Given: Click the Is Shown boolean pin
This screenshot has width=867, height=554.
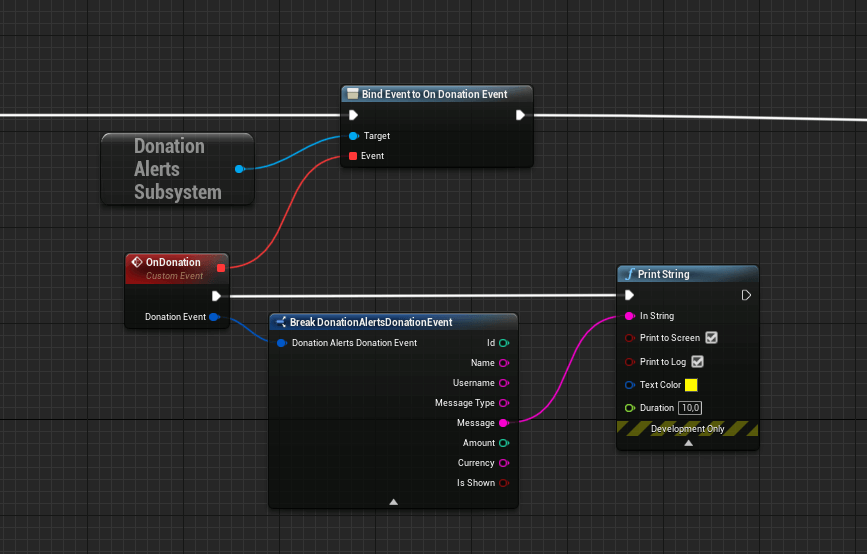Looking at the screenshot, I should [x=503, y=483].
